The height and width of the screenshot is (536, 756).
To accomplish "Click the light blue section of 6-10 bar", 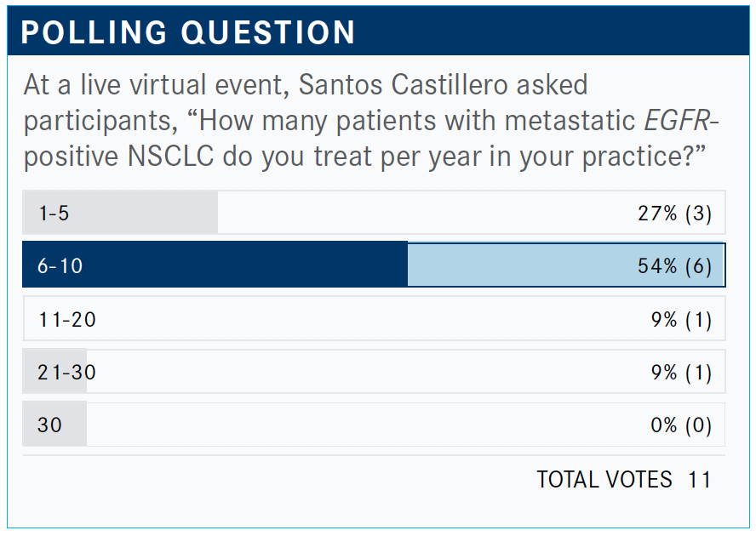I will click(511, 265).
